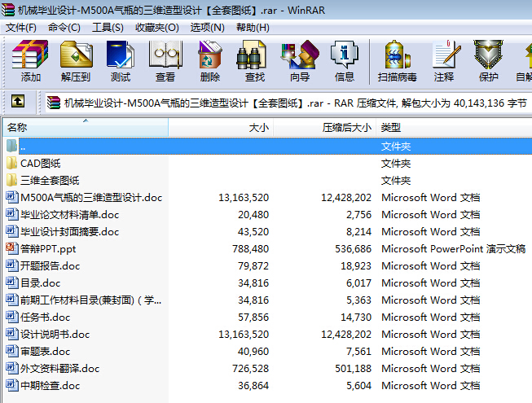Click the WinRAR title bar app icon
The width and height of the screenshot is (532, 403).
tap(7, 10)
